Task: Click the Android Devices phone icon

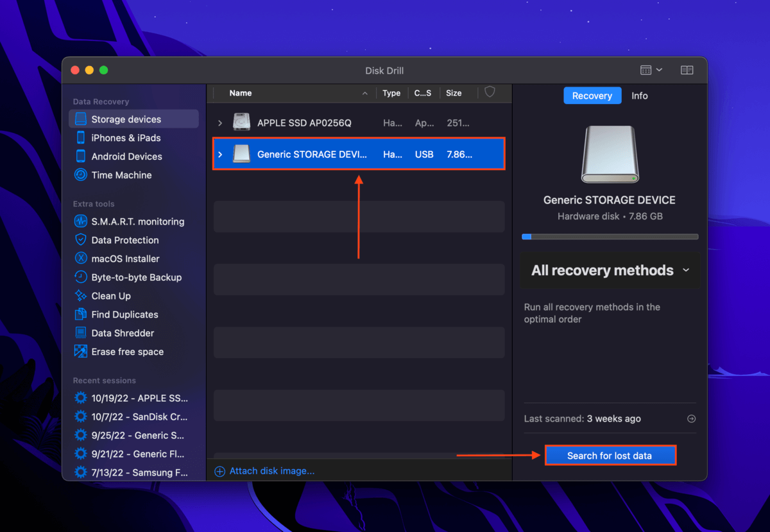Action: (81, 157)
